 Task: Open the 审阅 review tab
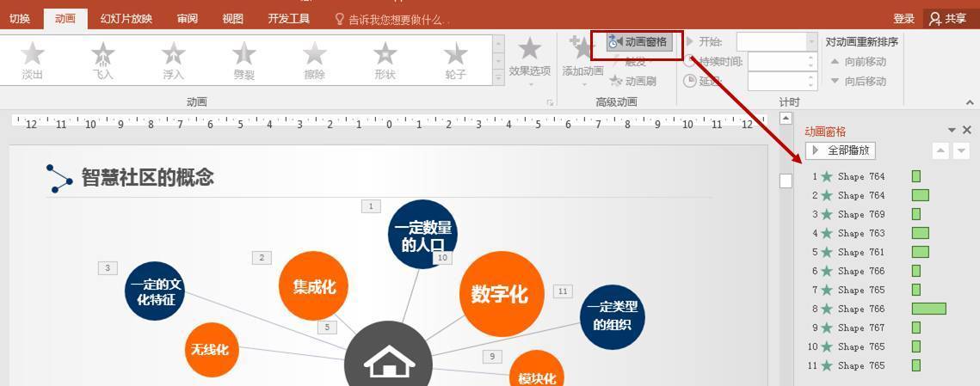tap(188, 19)
